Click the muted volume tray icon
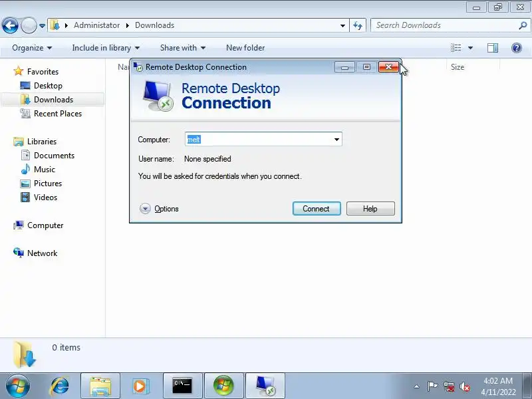Screen dimensions: 532x399 pyautogui.click(x=464, y=386)
